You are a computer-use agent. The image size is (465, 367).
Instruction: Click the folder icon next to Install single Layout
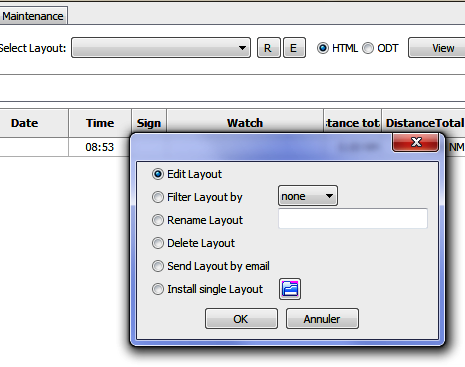point(290,289)
